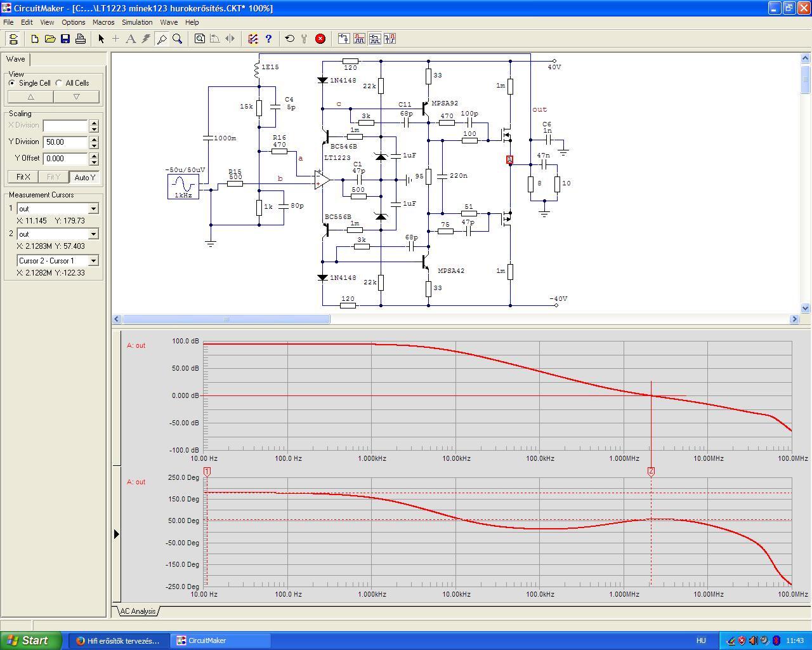The height and width of the screenshot is (650, 812).
Task: Switch to the AC Analysis tab
Action: point(138,611)
